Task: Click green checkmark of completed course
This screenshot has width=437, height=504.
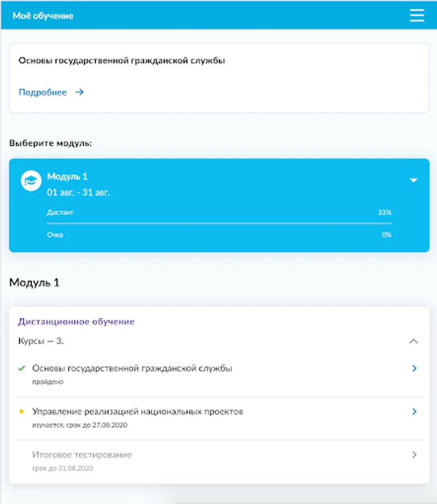Action: [x=22, y=368]
